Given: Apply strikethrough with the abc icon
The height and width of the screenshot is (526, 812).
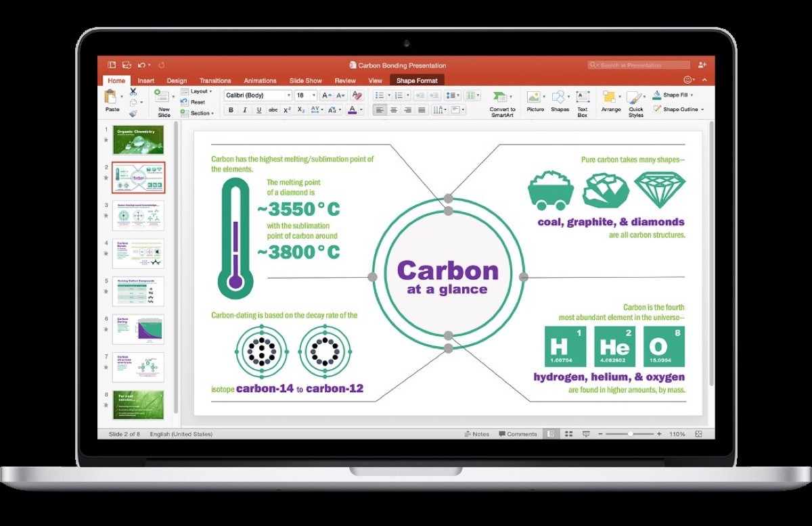Looking at the screenshot, I should coord(273,110).
